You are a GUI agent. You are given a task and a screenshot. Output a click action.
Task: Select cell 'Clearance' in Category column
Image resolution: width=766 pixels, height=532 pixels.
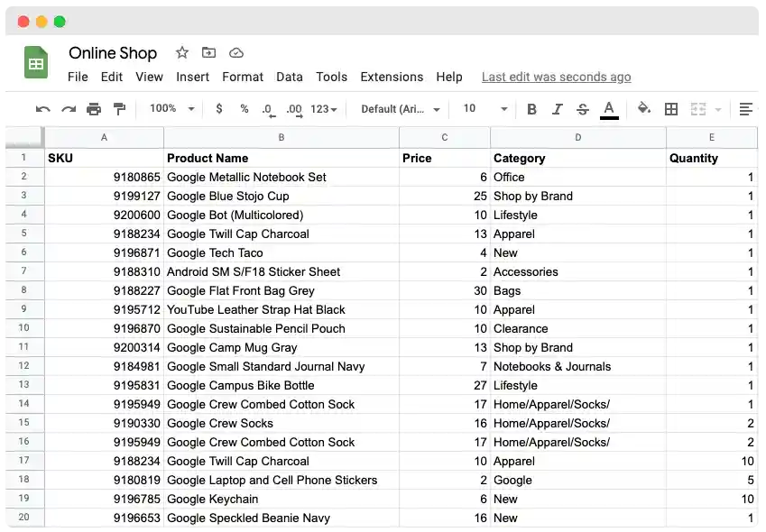click(578, 328)
